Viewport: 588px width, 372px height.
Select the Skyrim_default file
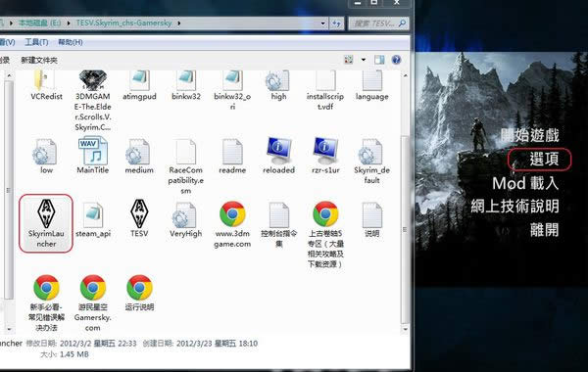point(372,162)
